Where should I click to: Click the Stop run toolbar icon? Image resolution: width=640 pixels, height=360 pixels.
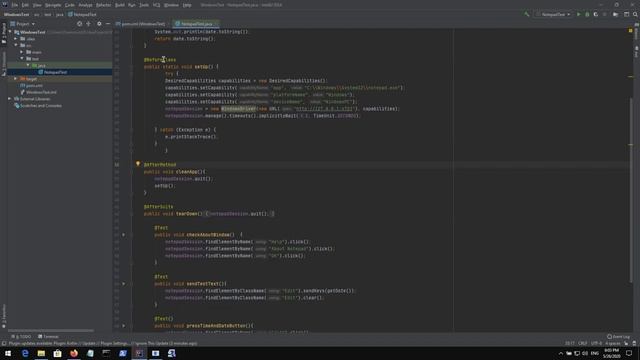(605, 14)
